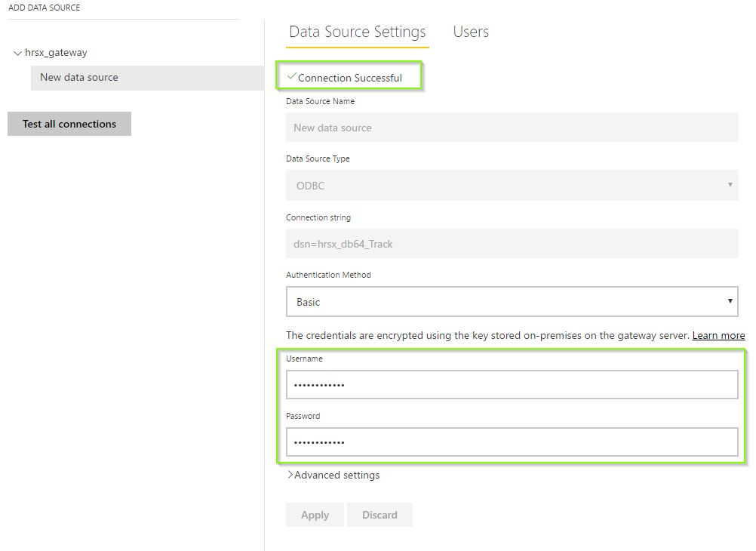Click the hrsx_gateway gateway name
Image resolution: width=756 pixels, height=551 pixels.
(56, 53)
